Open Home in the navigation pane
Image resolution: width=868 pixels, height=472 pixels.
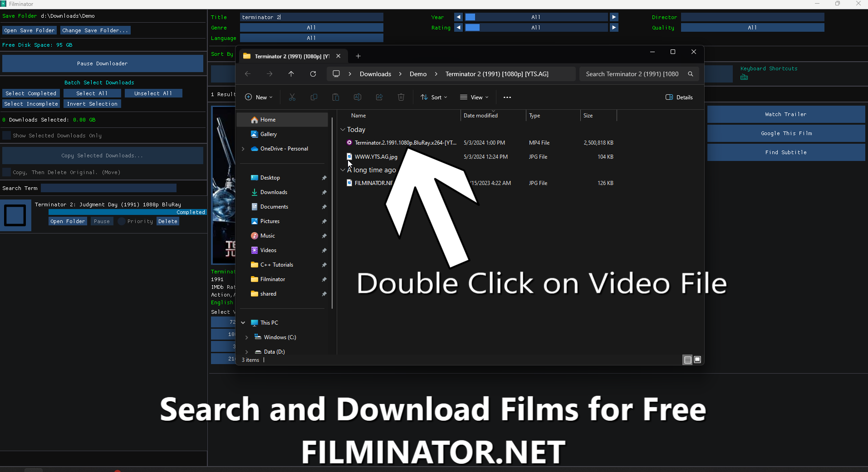[282, 120]
